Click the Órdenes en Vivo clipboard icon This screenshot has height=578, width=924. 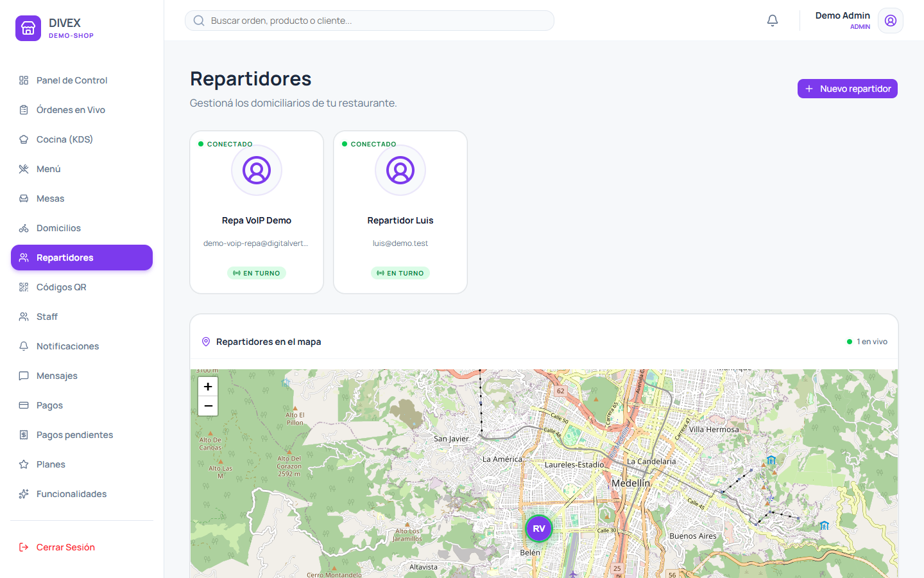click(24, 110)
